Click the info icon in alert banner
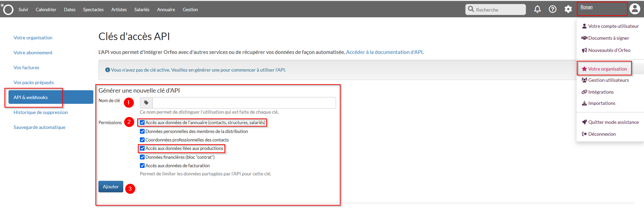 (x=108, y=70)
